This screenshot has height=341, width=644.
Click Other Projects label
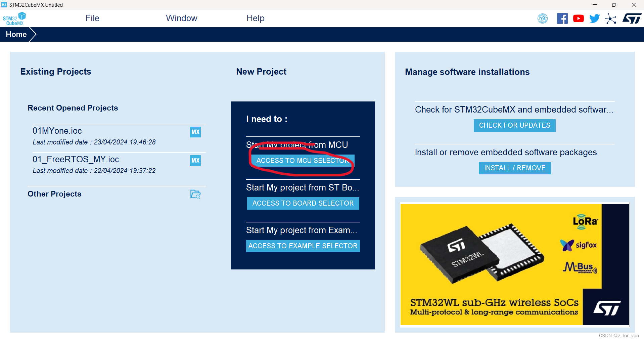click(x=54, y=194)
